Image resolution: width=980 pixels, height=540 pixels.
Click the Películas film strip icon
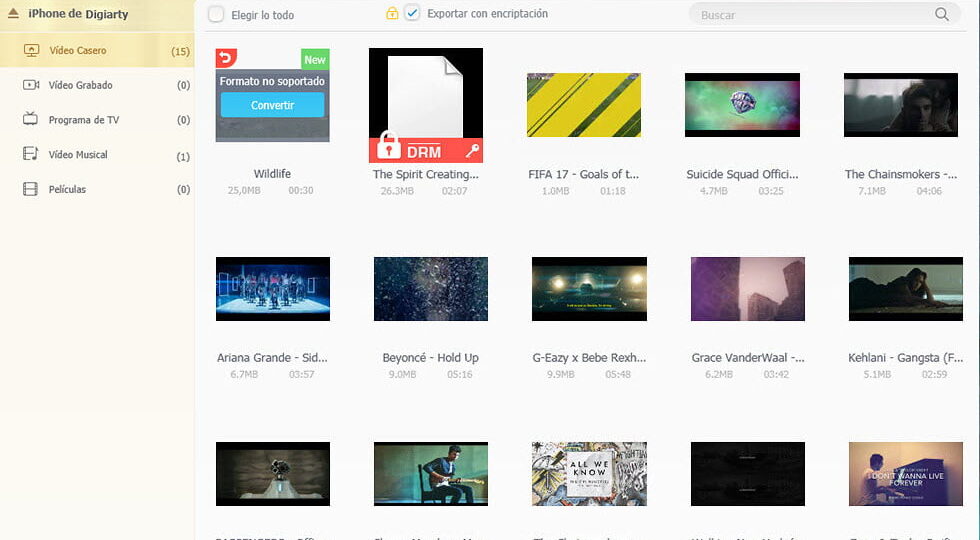click(x=30, y=189)
